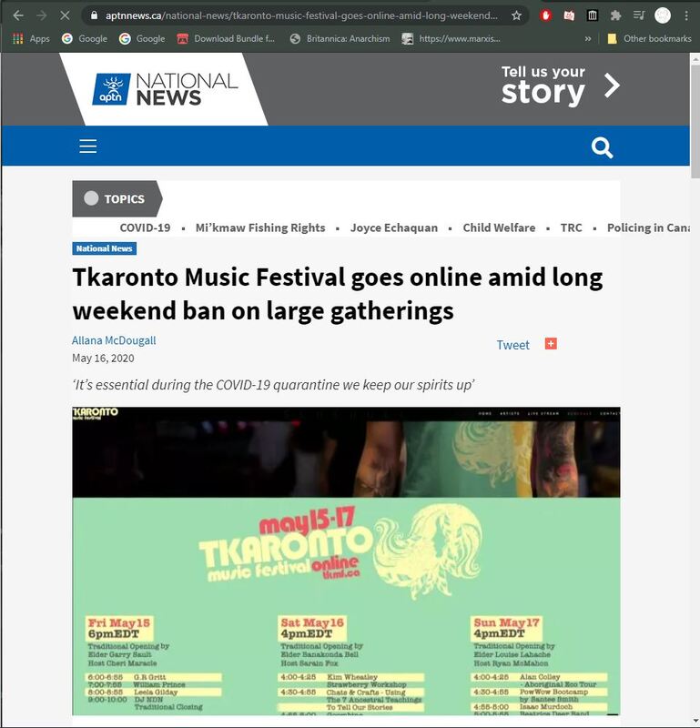Stop page loading with the X button
Image resolution: width=700 pixels, height=728 pixels.
(x=66, y=15)
